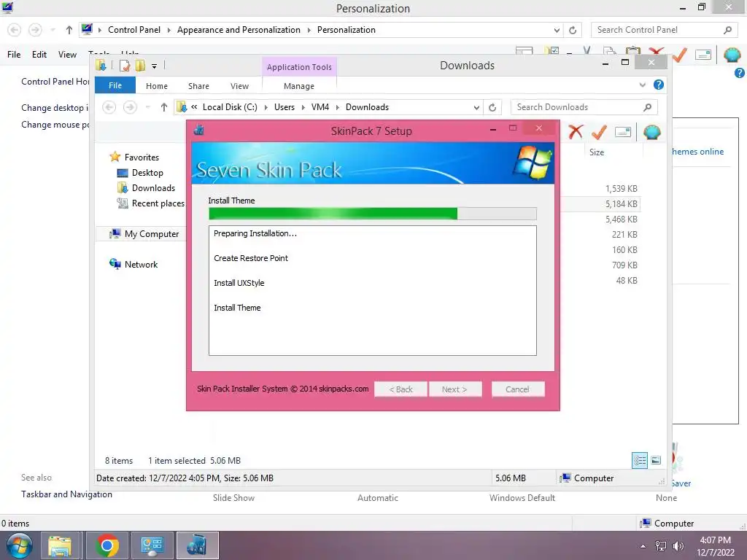Viewport: 747px width, 560px height.
Task: Open File Explorer from the taskbar
Action: (x=60, y=545)
